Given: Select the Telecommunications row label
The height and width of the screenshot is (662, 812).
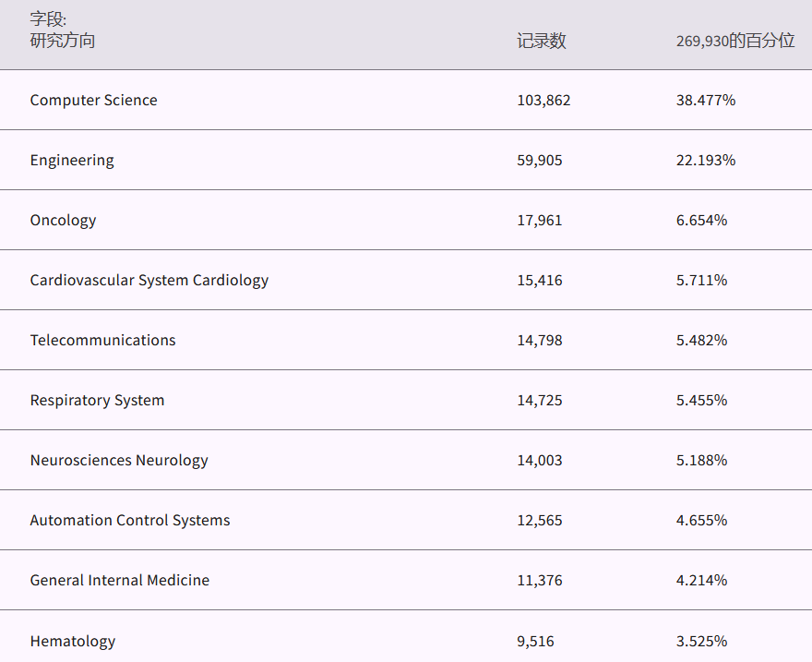Looking at the screenshot, I should click(102, 340).
